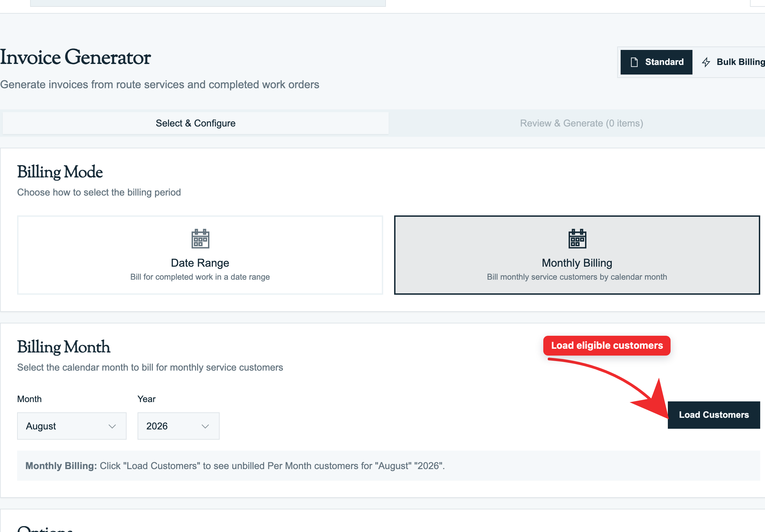The image size is (765, 532).
Task: Click the Billing Month section heading
Action: (64, 347)
